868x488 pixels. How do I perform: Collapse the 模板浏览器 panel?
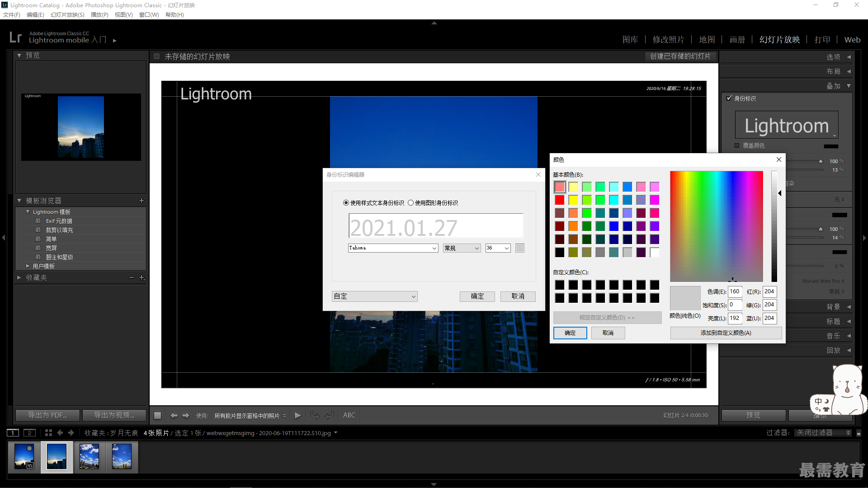19,201
